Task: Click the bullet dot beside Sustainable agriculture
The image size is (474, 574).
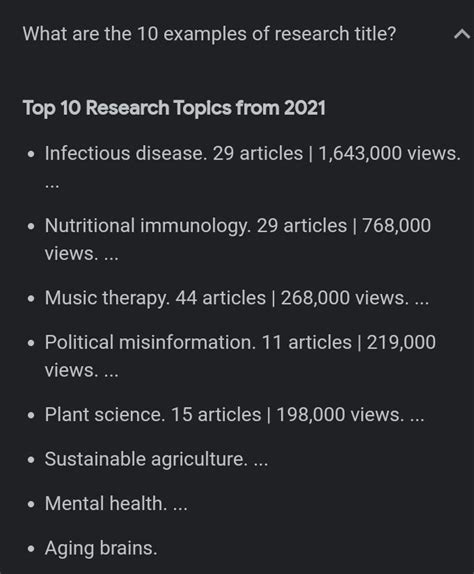Action: (x=31, y=460)
